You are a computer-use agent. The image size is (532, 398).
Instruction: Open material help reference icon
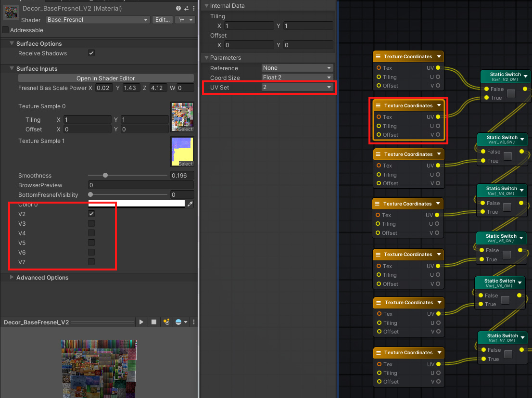click(178, 8)
